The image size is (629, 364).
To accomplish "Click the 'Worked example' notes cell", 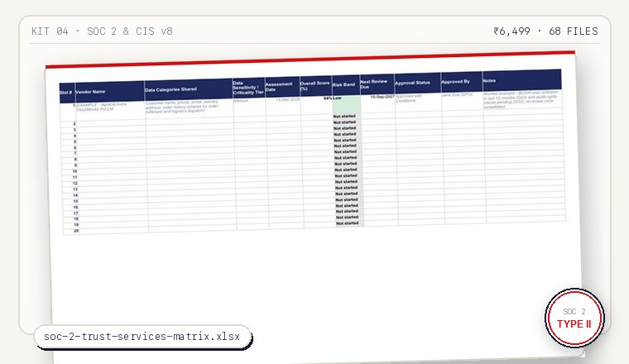I will pos(522,100).
